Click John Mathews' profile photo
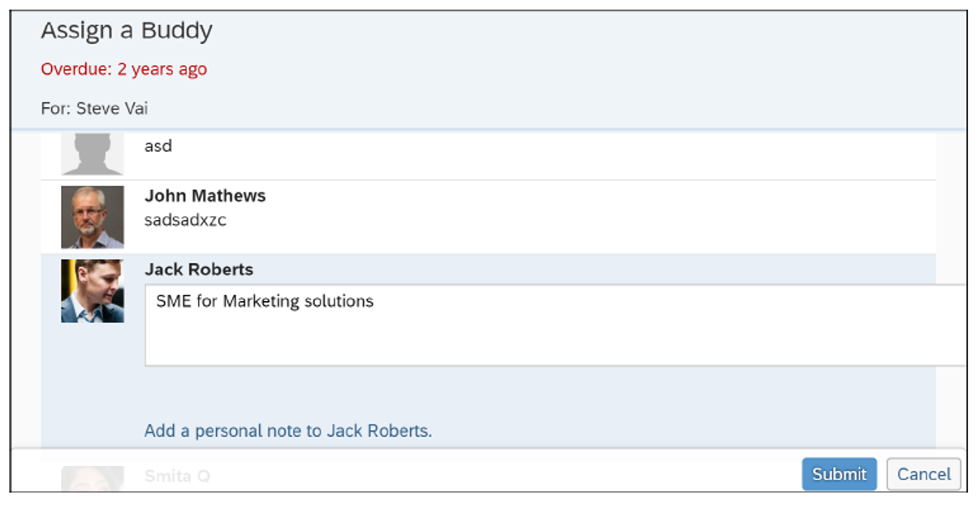The height and width of the screenshot is (505, 980). pos(93,217)
